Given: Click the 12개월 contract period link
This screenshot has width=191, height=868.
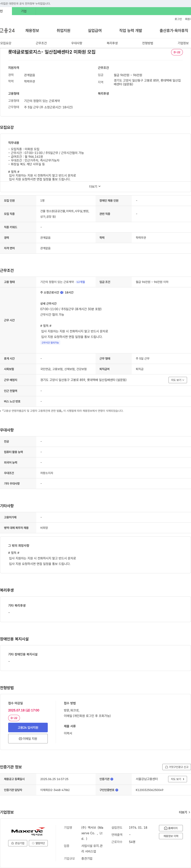Looking at the screenshot, I should (x=80, y=282).
